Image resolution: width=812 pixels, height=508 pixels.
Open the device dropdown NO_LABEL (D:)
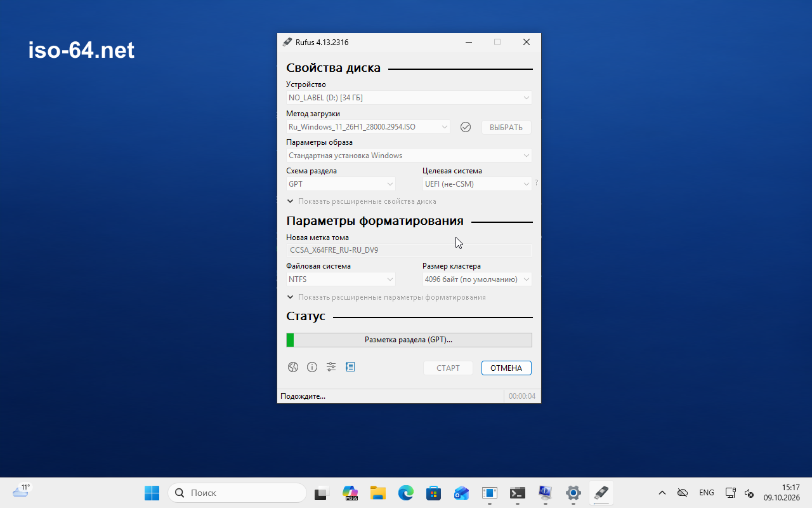(409, 98)
